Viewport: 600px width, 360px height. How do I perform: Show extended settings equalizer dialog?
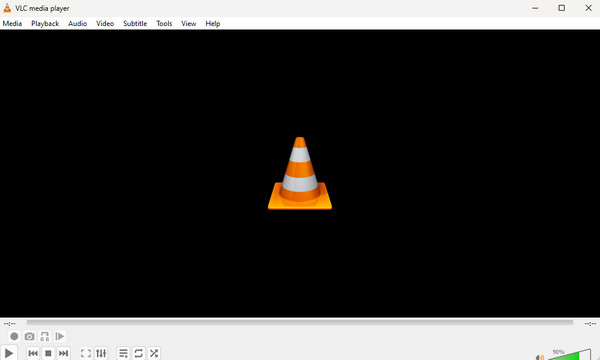(x=101, y=353)
